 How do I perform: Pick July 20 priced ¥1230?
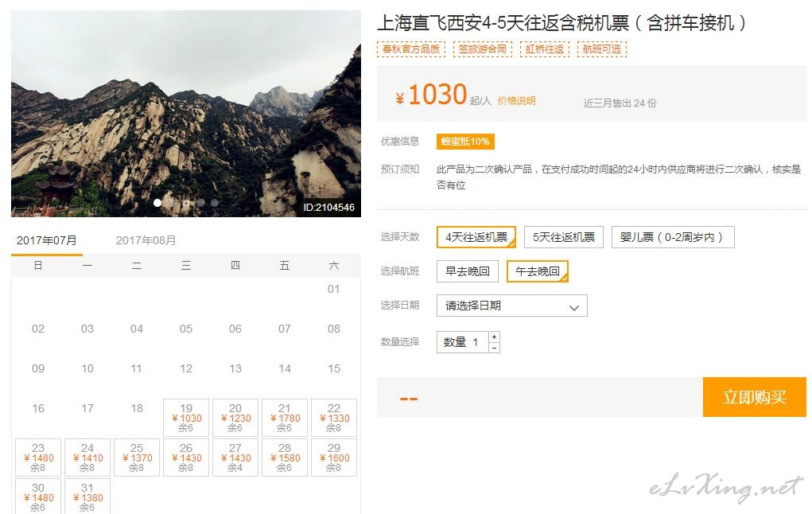(x=235, y=418)
